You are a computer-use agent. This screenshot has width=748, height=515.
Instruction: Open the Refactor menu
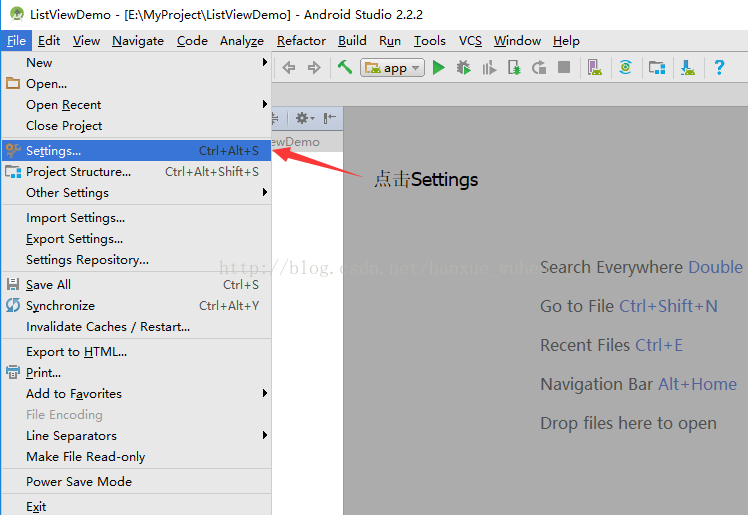pos(301,41)
